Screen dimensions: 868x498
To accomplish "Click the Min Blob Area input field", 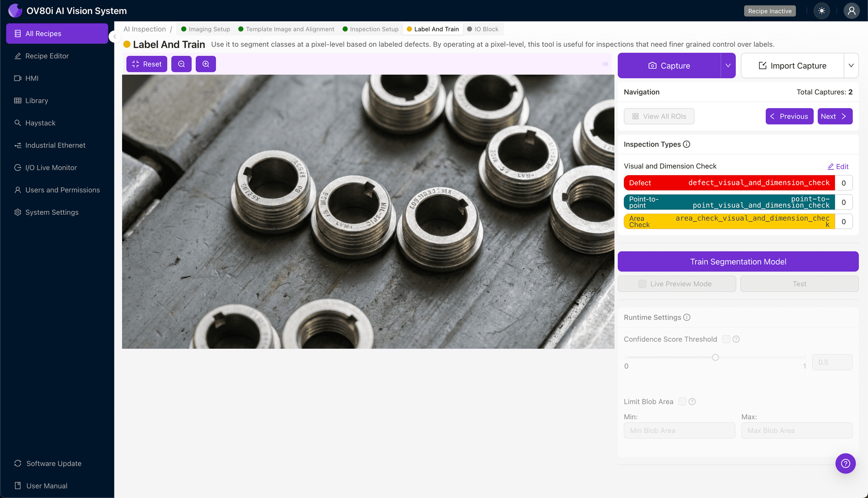I will (679, 430).
